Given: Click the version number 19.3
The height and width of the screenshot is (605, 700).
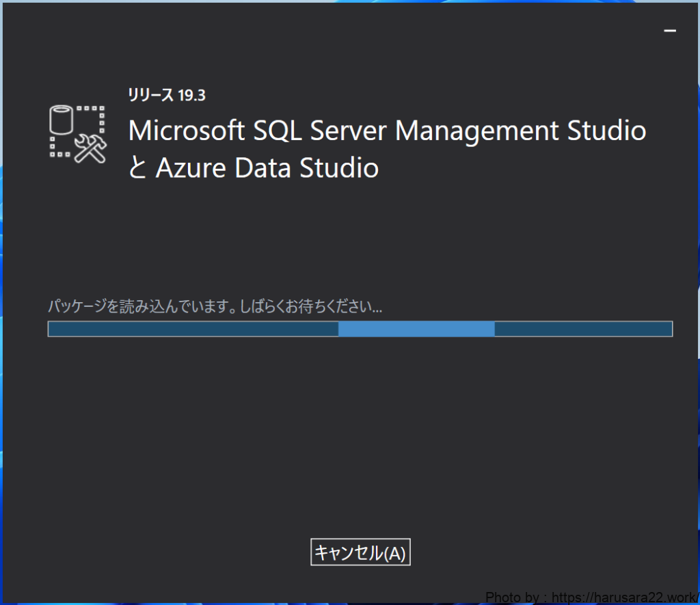Looking at the screenshot, I should pos(191,95).
